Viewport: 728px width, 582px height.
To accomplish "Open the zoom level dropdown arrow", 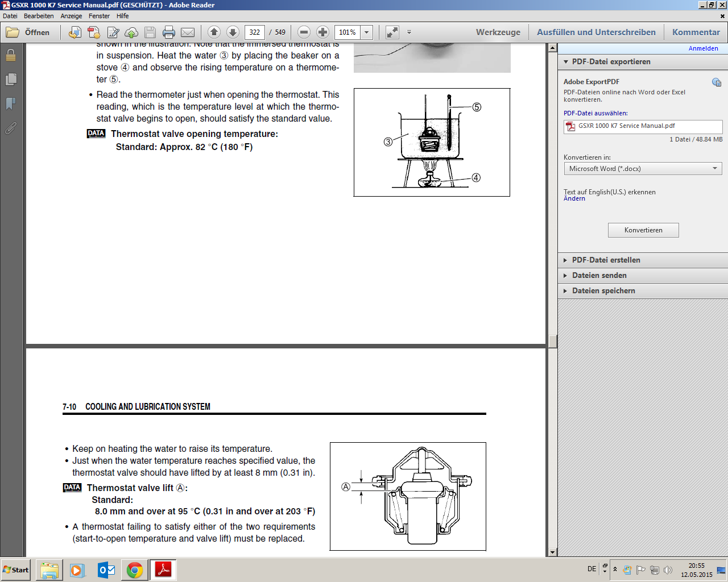I will pyautogui.click(x=367, y=32).
